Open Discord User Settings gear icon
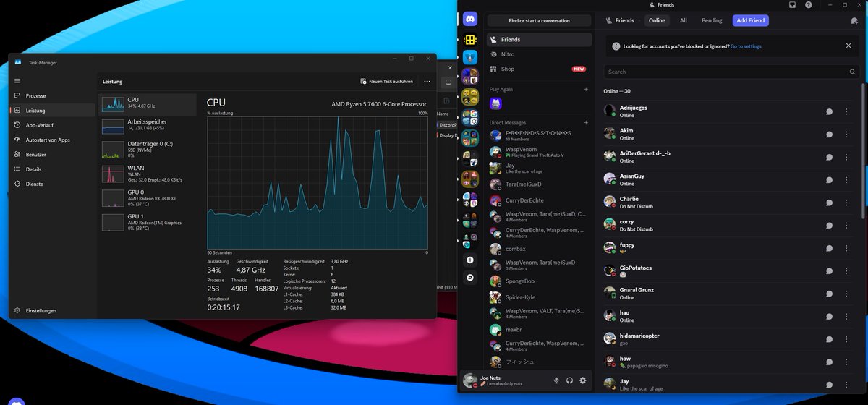The height and width of the screenshot is (405, 868). (x=583, y=380)
